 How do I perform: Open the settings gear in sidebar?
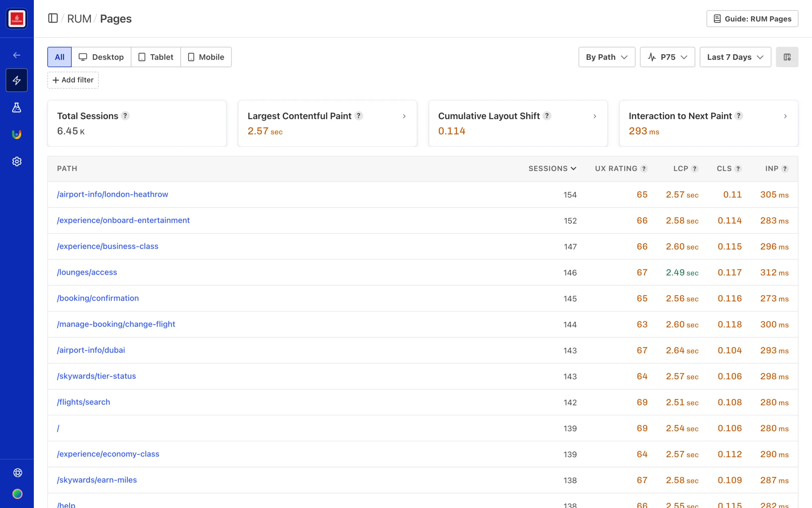(17, 162)
